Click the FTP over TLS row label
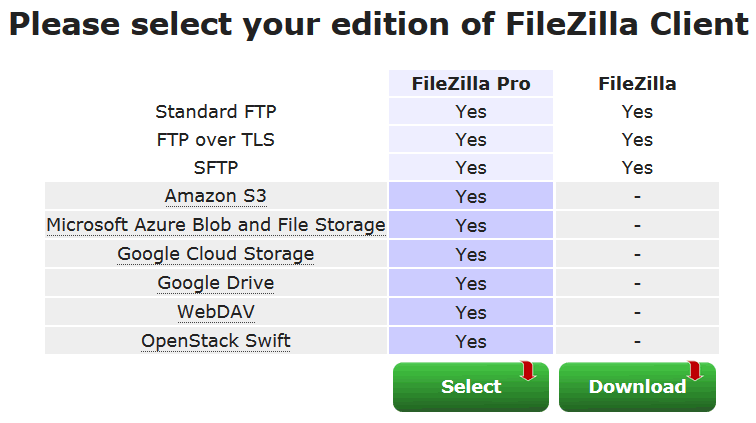Screen dimensions: 756x423 (x=216, y=139)
